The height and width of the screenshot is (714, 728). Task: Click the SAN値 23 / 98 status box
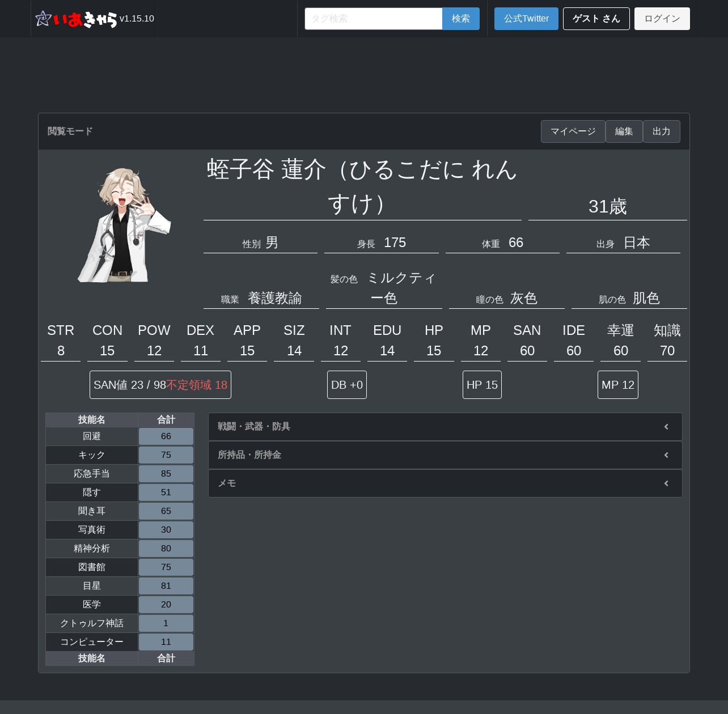pyautogui.click(x=160, y=385)
